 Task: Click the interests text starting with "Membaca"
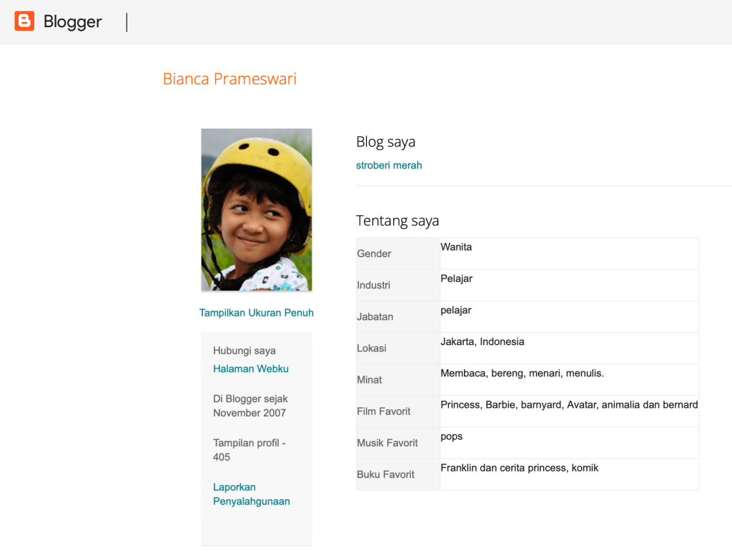(522, 373)
